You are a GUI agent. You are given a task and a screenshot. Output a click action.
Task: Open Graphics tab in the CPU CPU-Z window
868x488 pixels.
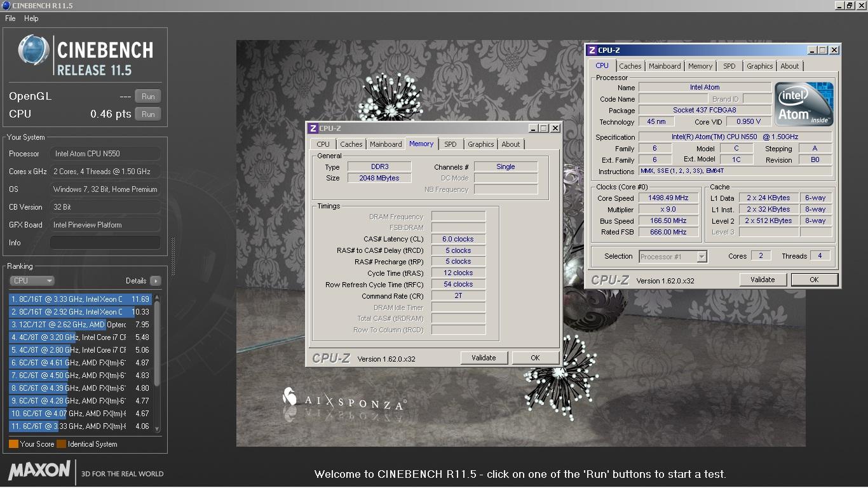click(x=760, y=66)
